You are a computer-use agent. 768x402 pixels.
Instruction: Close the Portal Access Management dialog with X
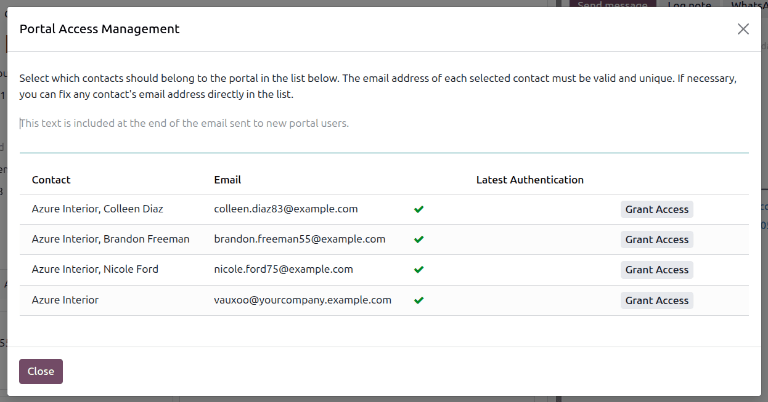point(743,29)
